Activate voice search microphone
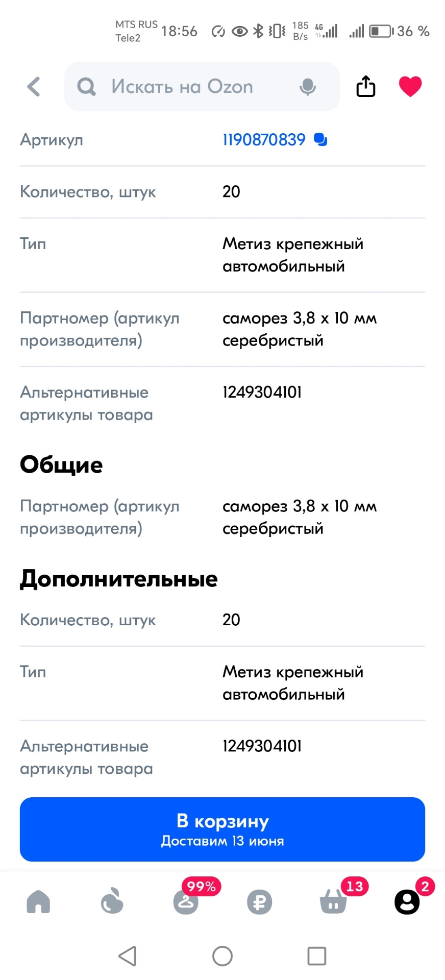Viewport: 445px width, 980px height. tap(307, 87)
